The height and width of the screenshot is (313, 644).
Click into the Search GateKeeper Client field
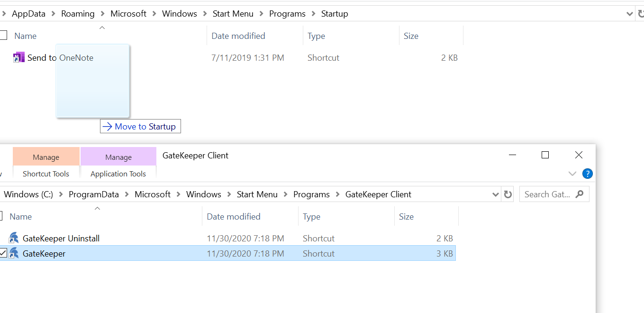[x=547, y=194]
